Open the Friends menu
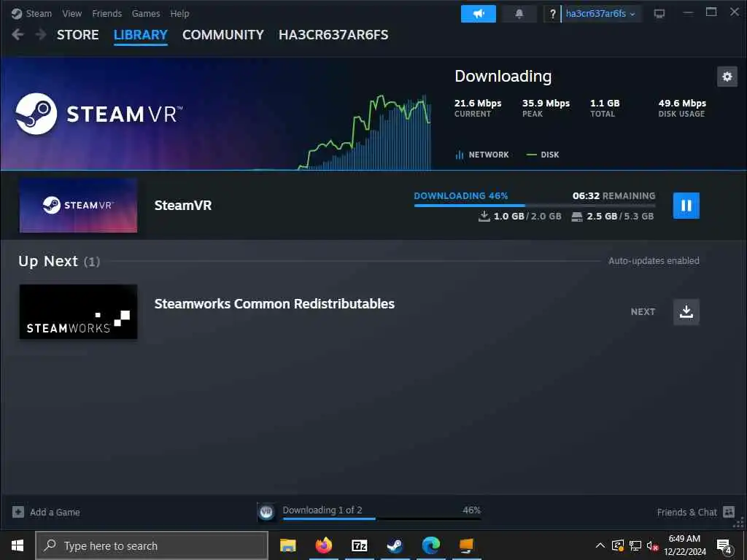The image size is (747, 560). [107, 13]
